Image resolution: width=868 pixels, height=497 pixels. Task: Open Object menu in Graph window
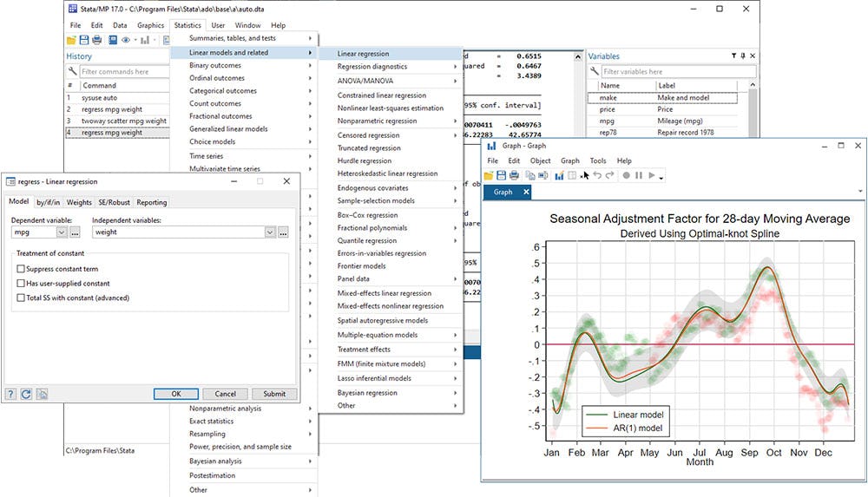point(540,161)
